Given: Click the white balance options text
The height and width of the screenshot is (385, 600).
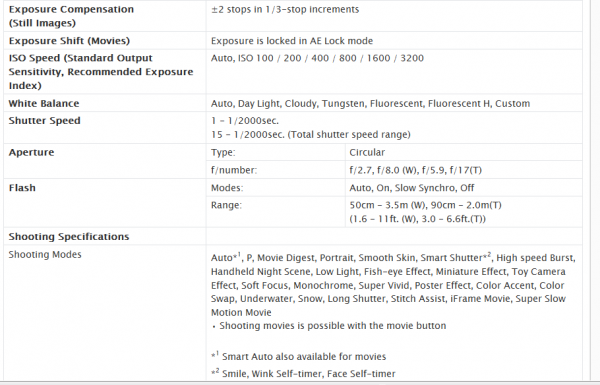Looking at the screenshot, I should coord(370,103).
